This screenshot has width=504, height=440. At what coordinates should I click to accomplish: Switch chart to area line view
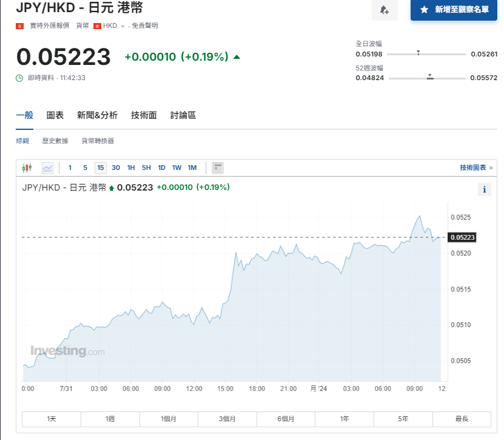[47, 168]
